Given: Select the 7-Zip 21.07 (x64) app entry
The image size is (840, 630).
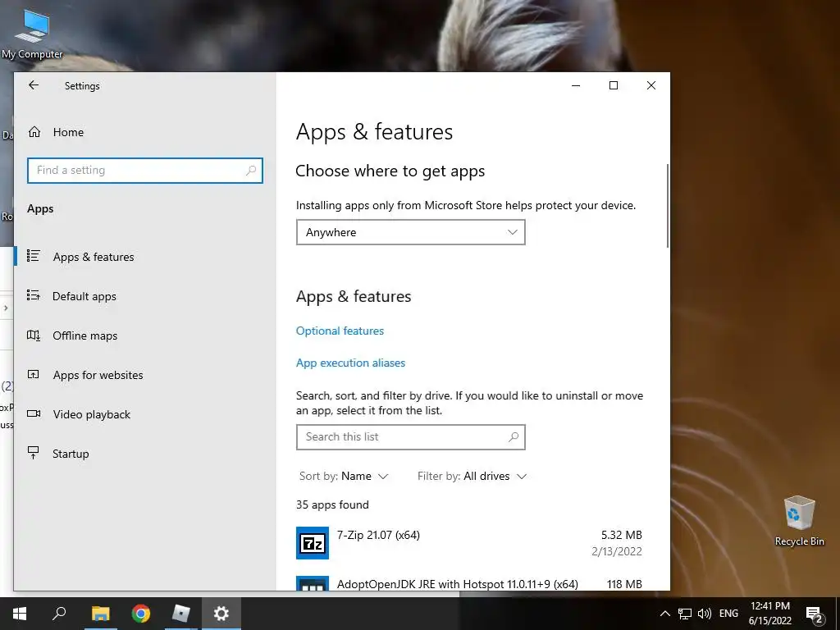Looking at the screenshot, I should coord(469,543).
